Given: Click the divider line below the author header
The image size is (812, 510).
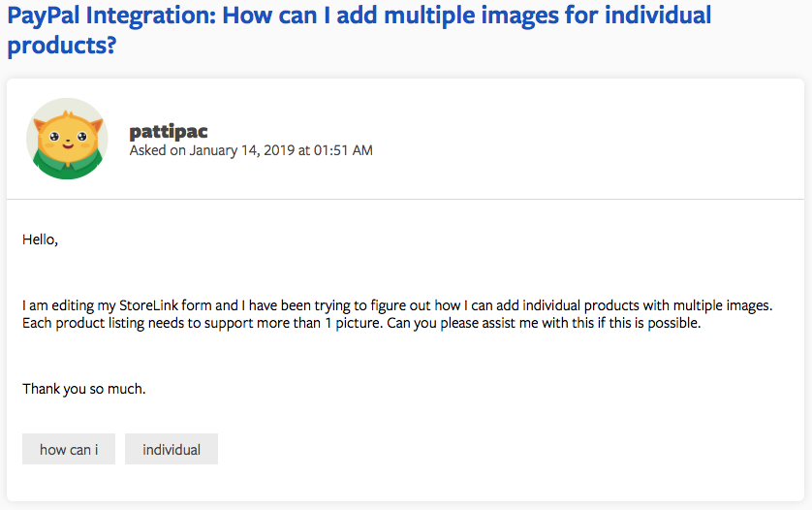Looking at the screenshot, I should coord(405,199).
